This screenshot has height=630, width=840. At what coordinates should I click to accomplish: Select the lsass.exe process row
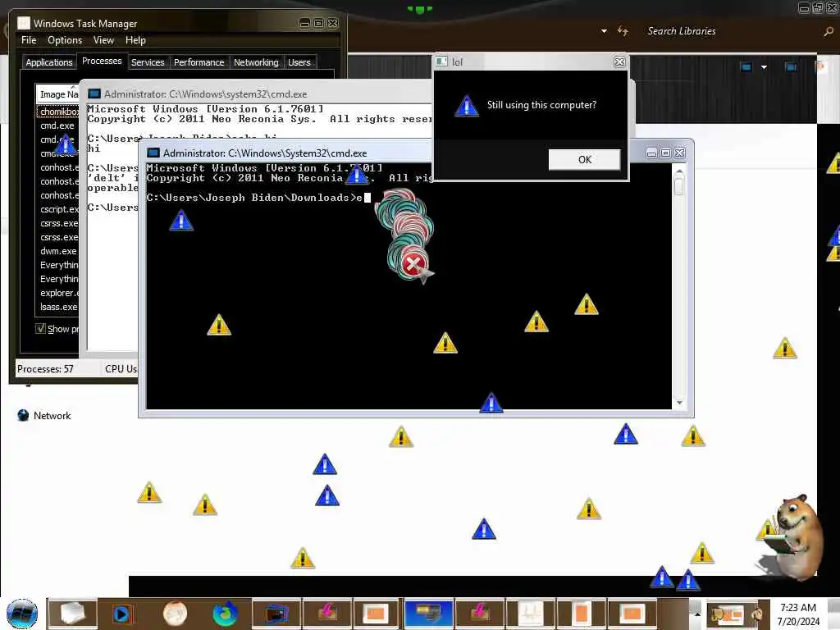coord(58,307)
